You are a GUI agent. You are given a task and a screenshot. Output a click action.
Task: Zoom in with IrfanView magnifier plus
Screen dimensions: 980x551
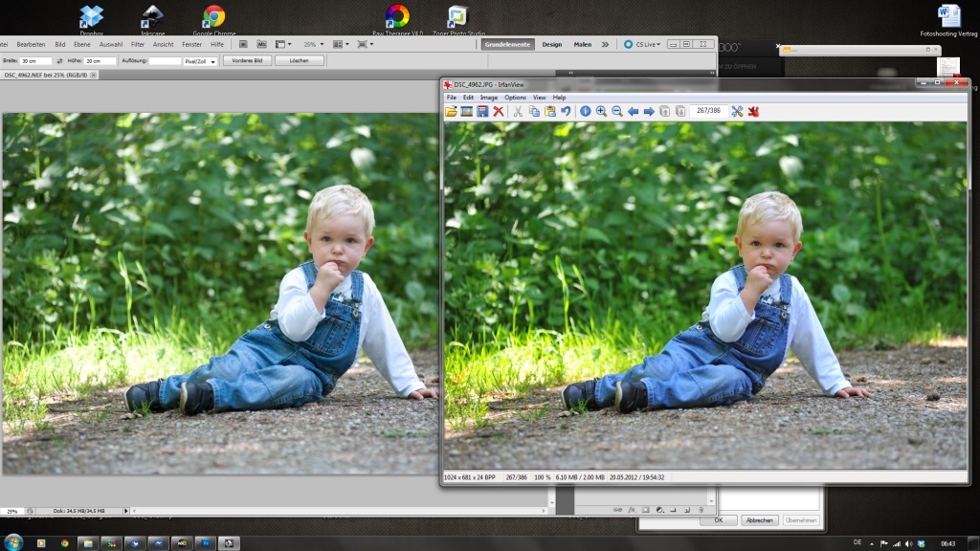601,111
